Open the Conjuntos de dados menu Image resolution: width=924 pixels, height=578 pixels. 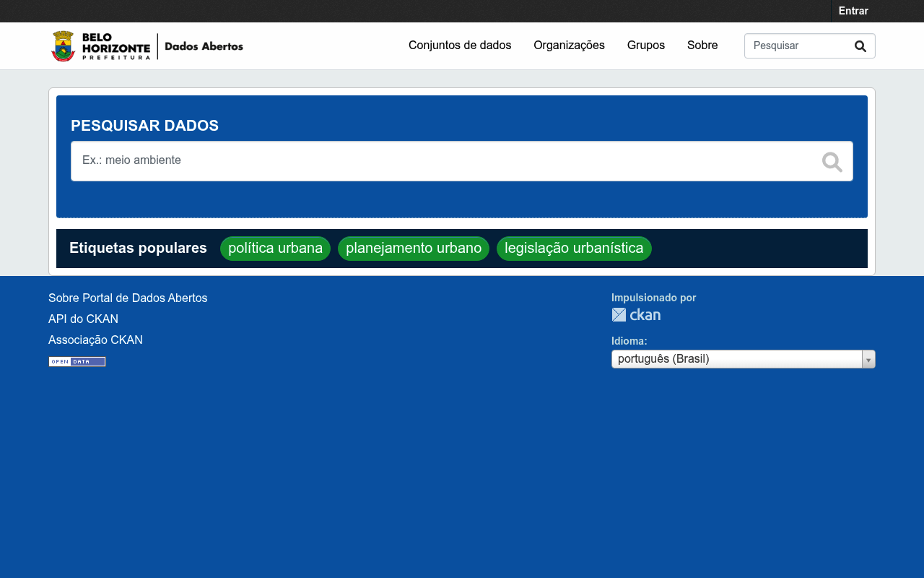pyautogui.click(x=460, y=46)
